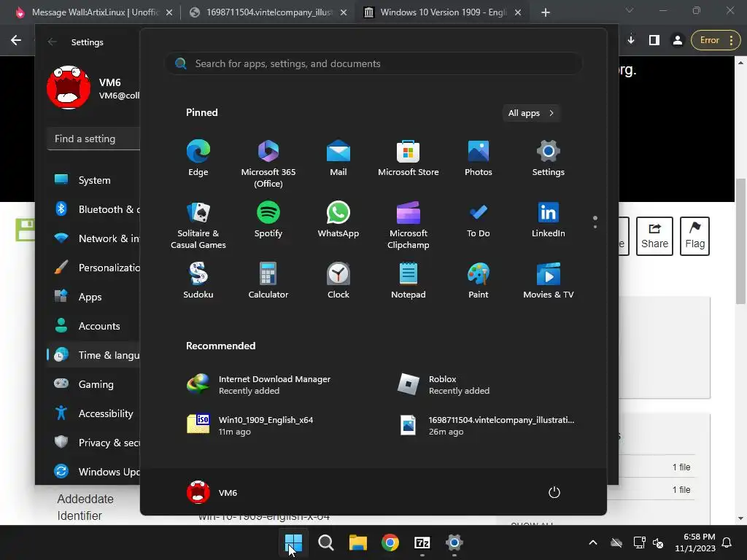Open Microsoft Clipchamp
The height and width of the screenshot is (560, 747).
coord(409,225)
